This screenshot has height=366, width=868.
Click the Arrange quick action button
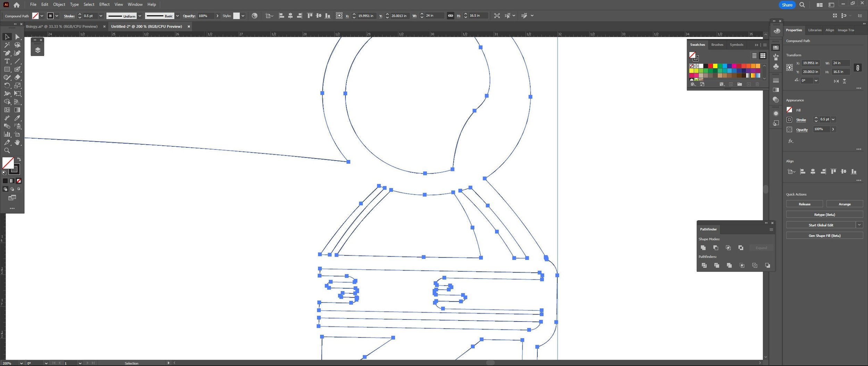(x=844, y=204)
